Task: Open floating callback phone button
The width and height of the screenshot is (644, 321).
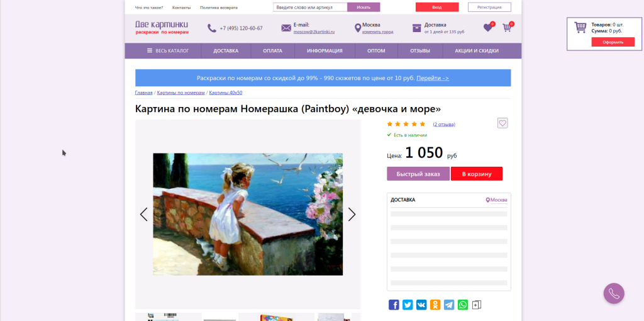Action: tap(614, 293)
